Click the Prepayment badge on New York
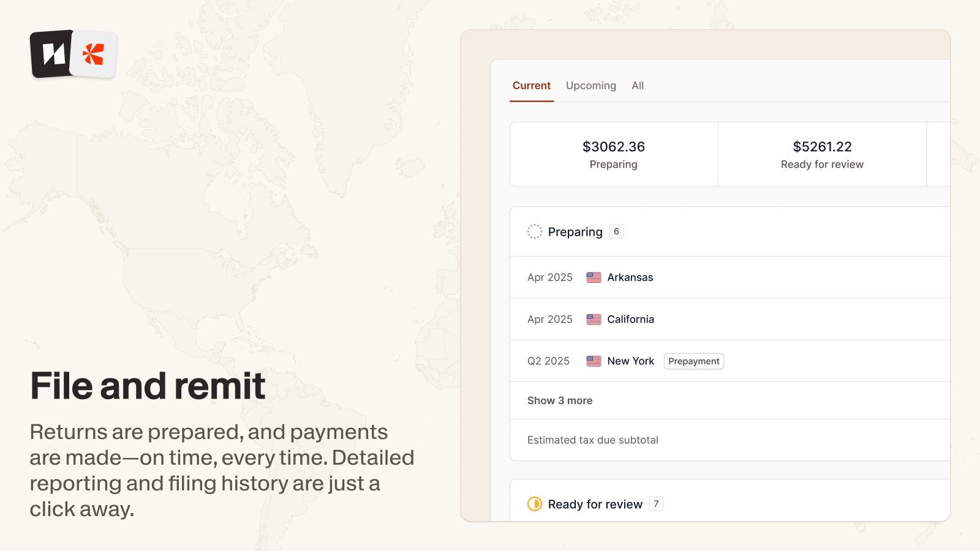The height and width of the screenshot is (551, 980). [694, 361]
